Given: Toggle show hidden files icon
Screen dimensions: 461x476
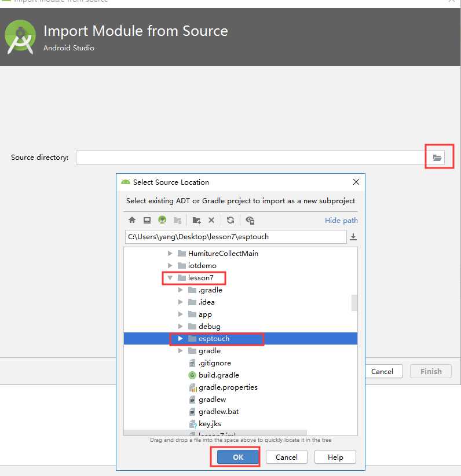Looking at the screenshot, I should coord(250,221).
